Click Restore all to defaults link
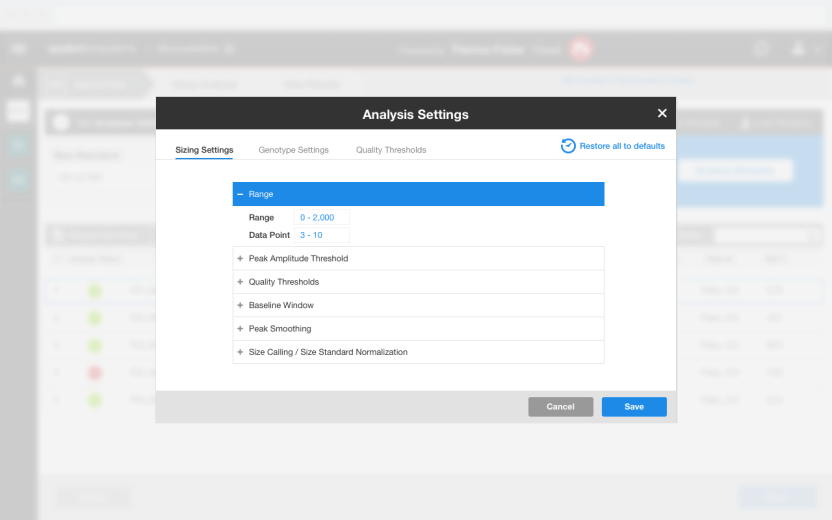The height and width of the screenshot is (520, 832). 622,146
